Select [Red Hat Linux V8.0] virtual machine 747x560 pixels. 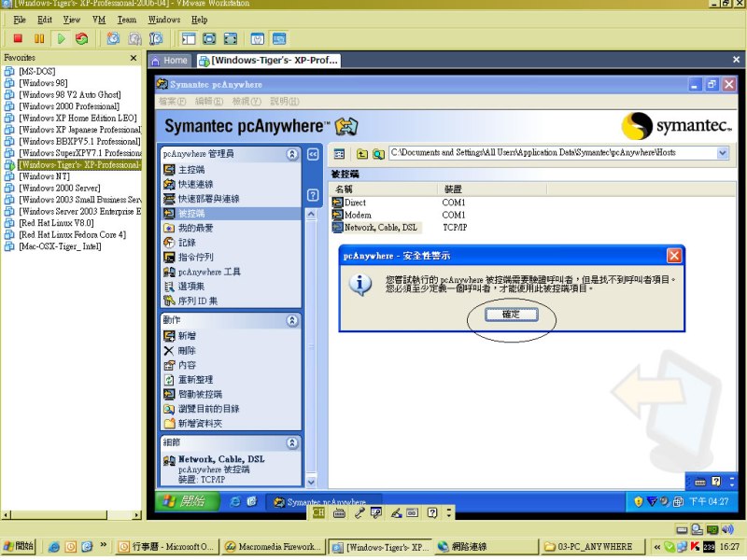click(x=56, y=223)
